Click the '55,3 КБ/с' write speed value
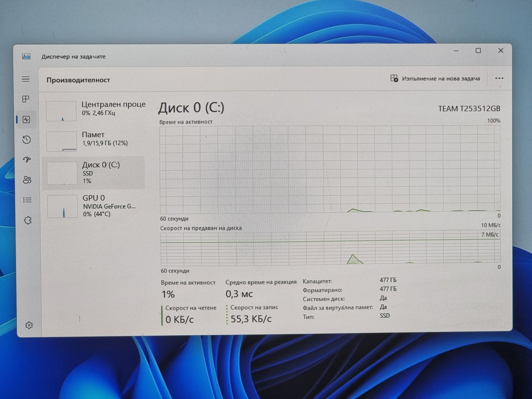This screenshot has height=399, width=532. tap(251, 319)
